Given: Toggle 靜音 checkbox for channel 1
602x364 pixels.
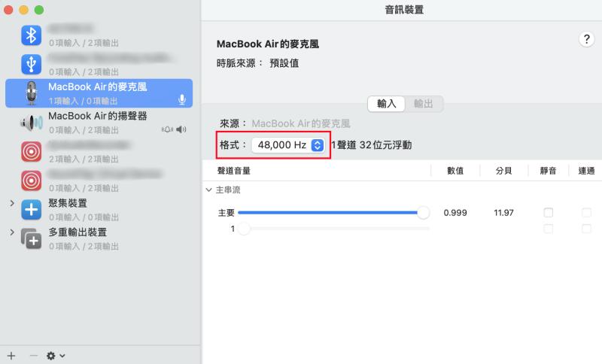Looking at the screenshot, I should point(549,229).
